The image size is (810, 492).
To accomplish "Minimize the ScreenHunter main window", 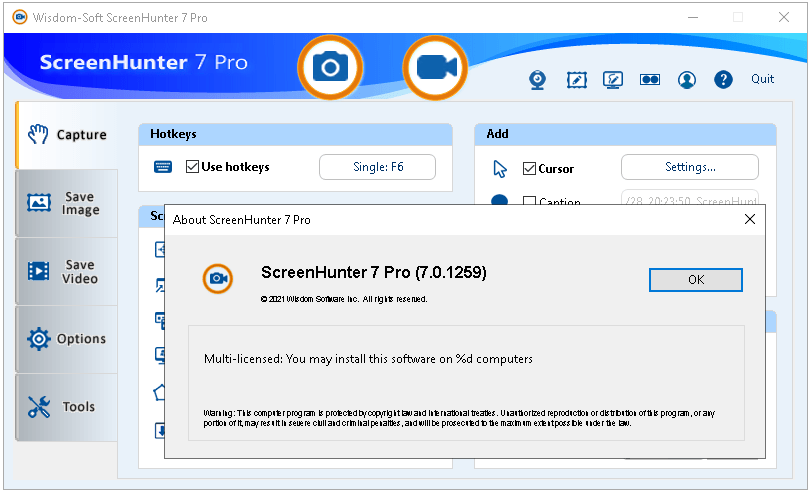I will tap(693, 17).
